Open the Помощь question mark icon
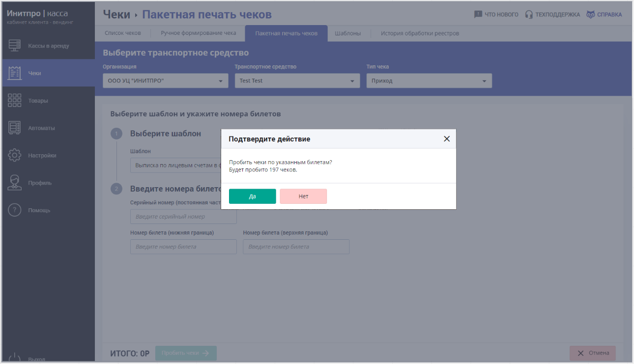Image resolution: width=634 pixels, height=364 pixels. point(15,210)
